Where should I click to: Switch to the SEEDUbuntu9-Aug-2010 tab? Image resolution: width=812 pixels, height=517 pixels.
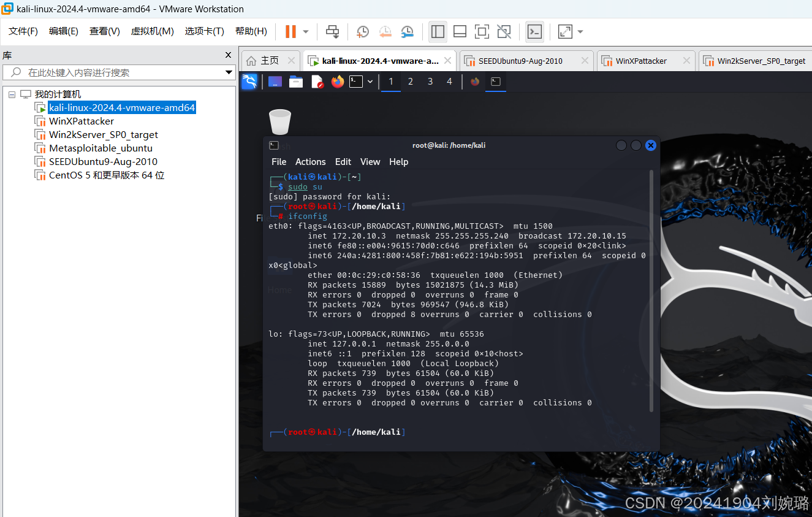[x=520, y=61]
